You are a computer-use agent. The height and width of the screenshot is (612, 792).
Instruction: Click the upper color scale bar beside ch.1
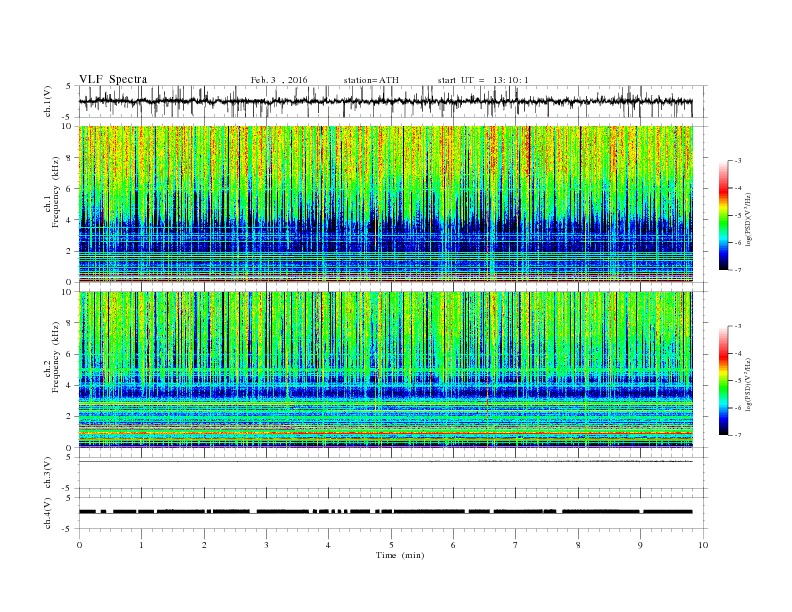point(723,215)
